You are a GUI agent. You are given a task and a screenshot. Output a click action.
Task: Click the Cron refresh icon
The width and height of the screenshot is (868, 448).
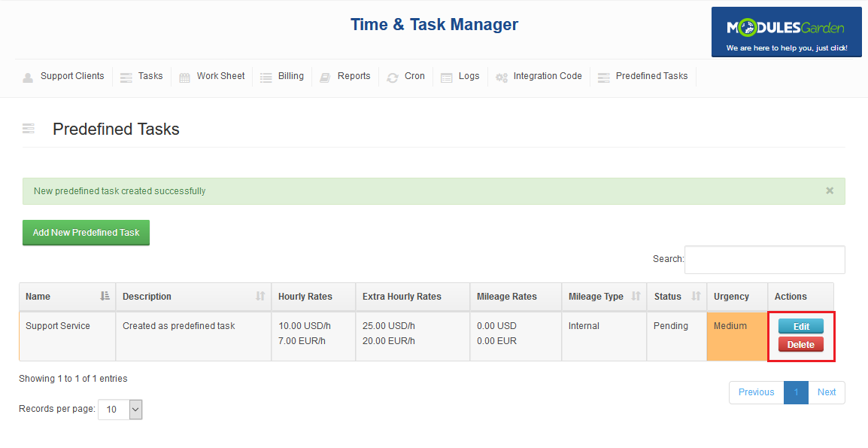point(393,78)
